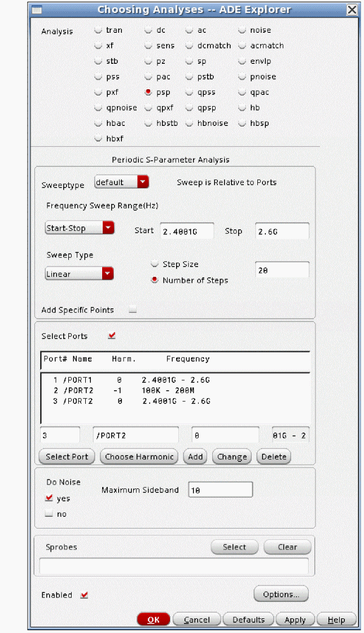Select the pxf analysis option
The image size is (364, 633).
coord(98,92)
